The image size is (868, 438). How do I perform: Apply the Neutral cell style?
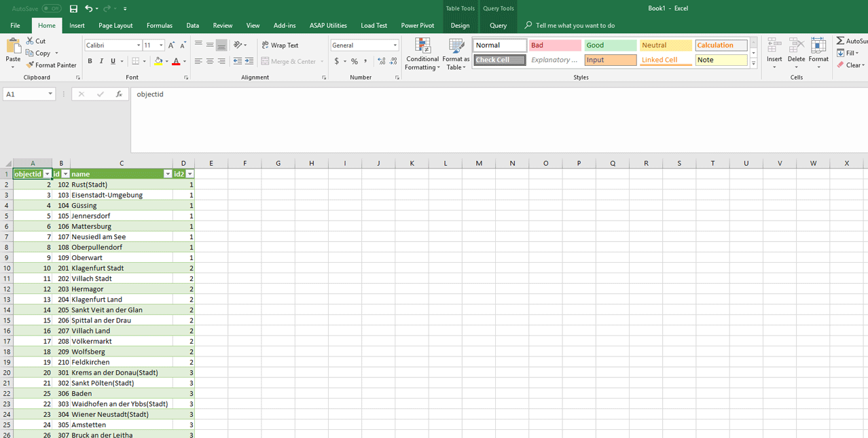[x=666, y=45]
